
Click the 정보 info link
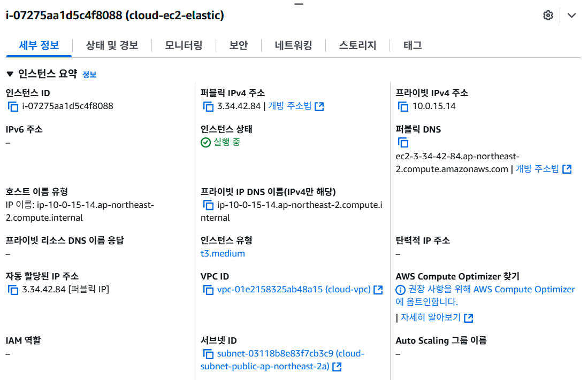(89, 74)
